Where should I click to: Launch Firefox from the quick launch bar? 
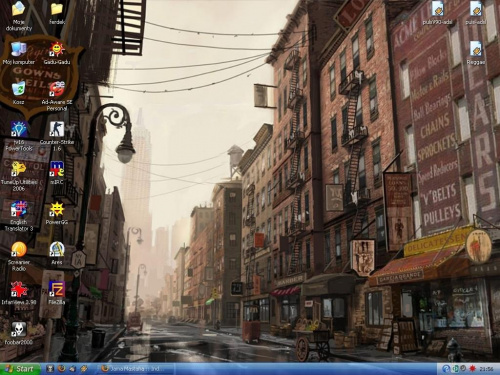tap(61, 369)
